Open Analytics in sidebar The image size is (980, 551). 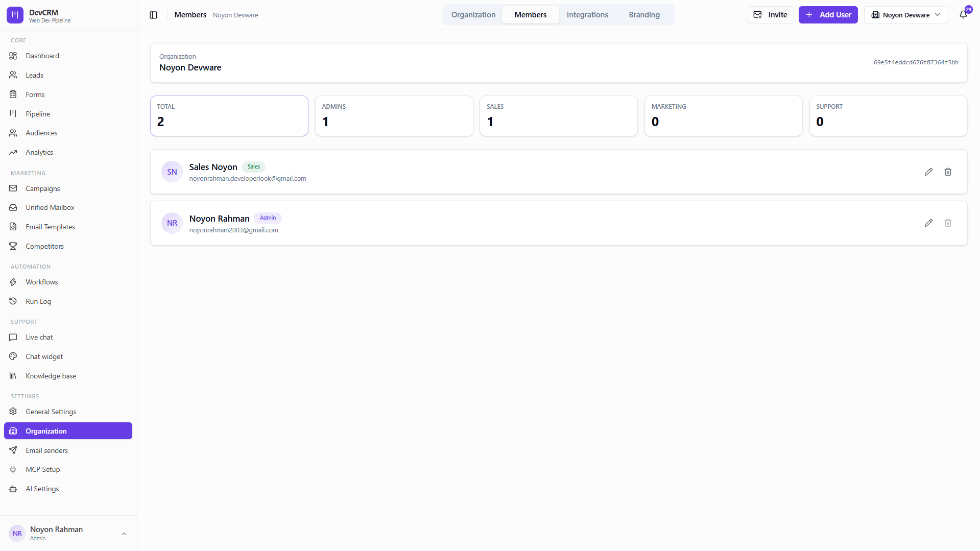point(68,152)
